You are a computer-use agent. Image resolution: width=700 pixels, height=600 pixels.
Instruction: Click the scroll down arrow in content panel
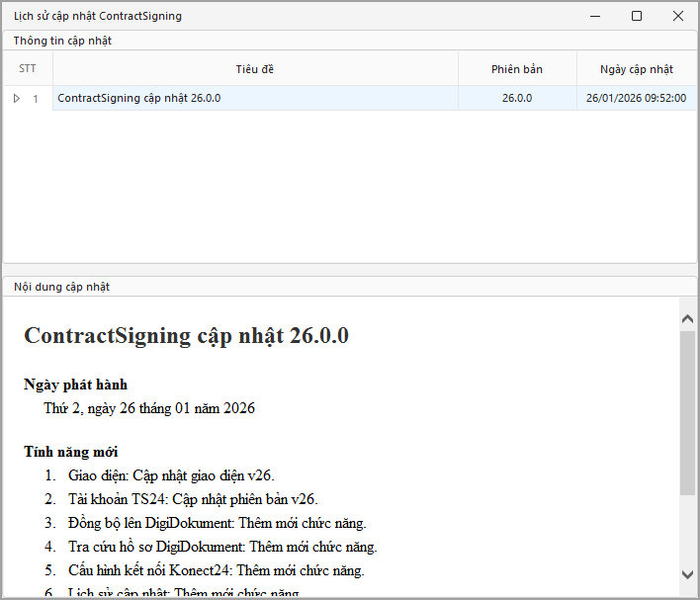coord(687,574)
